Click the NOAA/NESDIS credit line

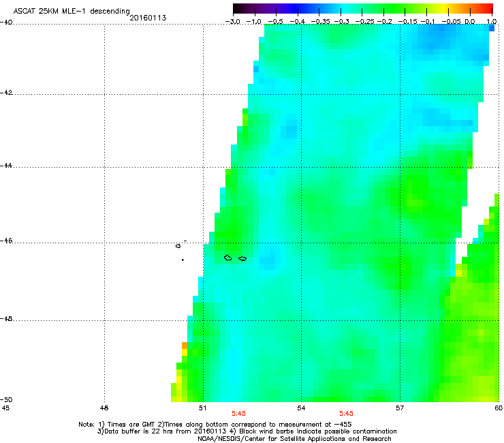coord(294,439)
